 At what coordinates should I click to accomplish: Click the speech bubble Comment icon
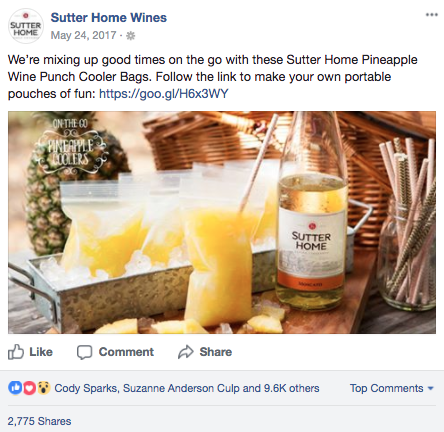84,352
